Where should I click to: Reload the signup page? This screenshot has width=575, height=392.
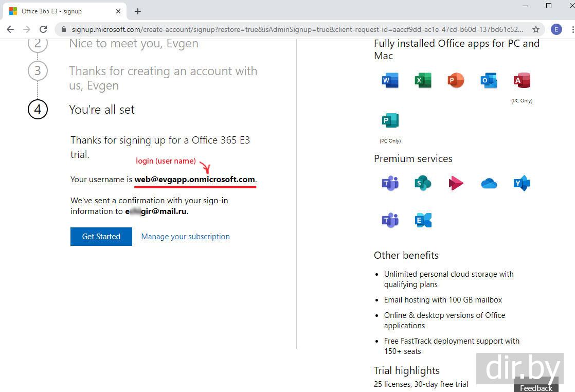tap(43, 29)
